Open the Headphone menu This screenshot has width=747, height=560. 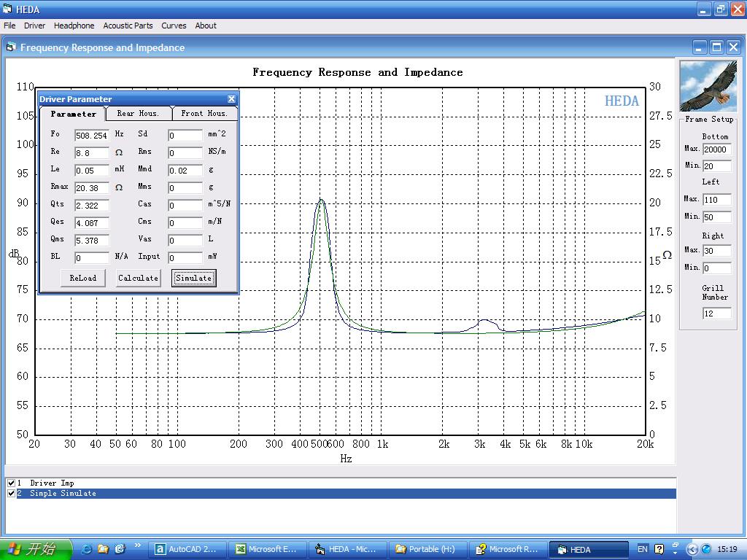[74, 26]
